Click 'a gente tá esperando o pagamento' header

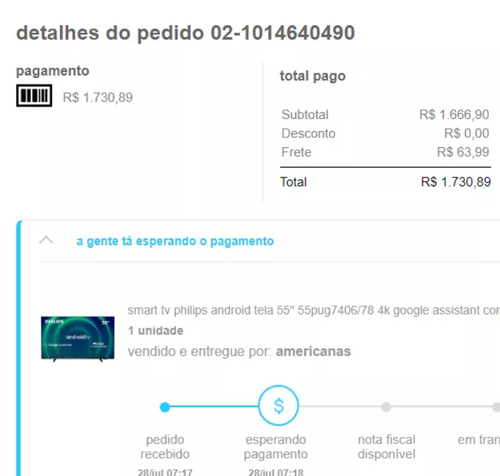coord(175,241)
